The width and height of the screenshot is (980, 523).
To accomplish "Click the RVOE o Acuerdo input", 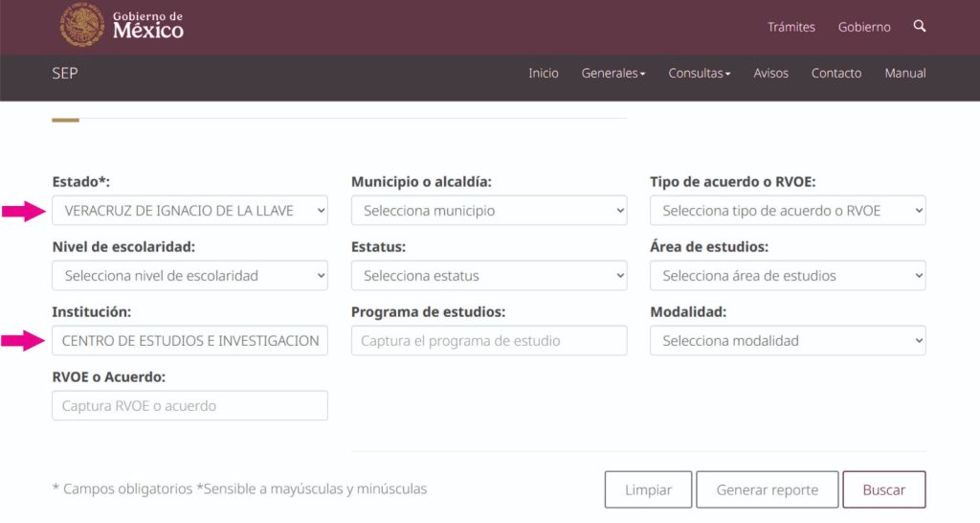I will [x=189, y=406].
